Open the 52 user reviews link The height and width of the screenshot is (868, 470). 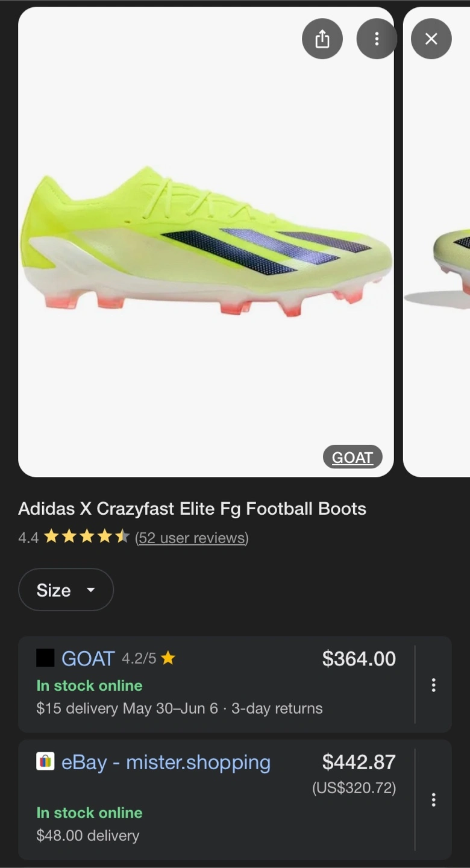(x=192, y=538)
